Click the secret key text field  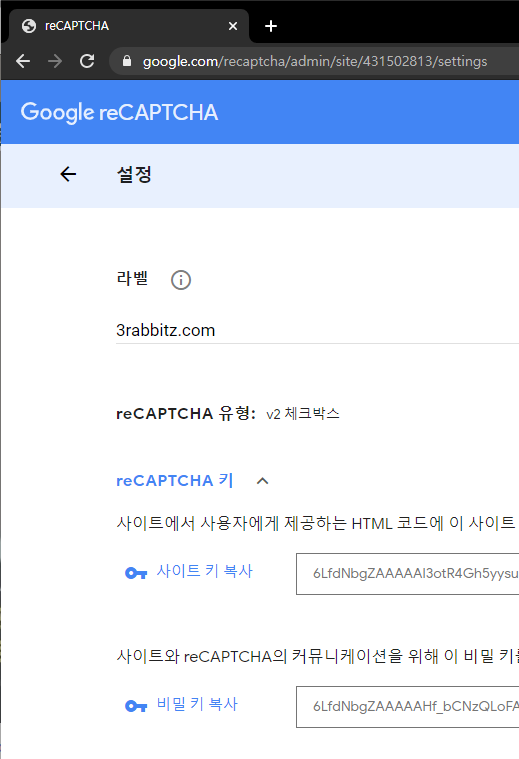pos(408,707)
